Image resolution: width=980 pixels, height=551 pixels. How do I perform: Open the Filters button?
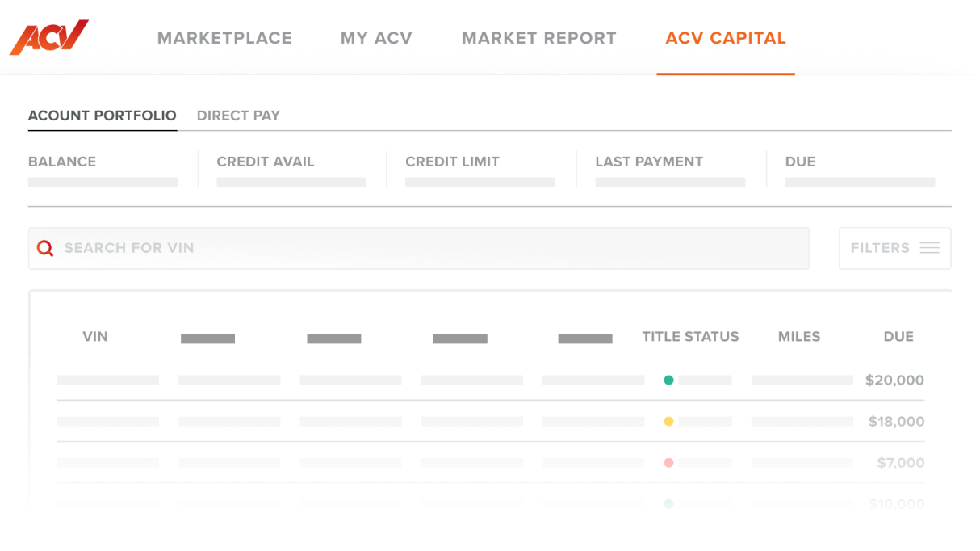[x=894, y=248]
